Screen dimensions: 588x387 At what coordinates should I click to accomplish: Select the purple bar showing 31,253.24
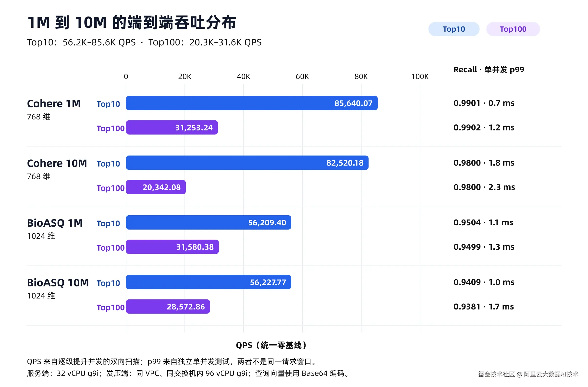coord(172,128)
